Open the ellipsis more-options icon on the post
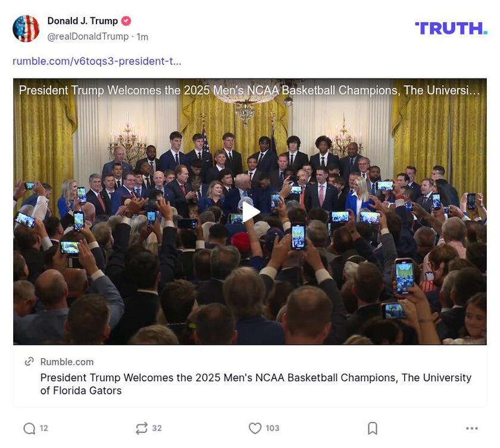 [471, 428]
